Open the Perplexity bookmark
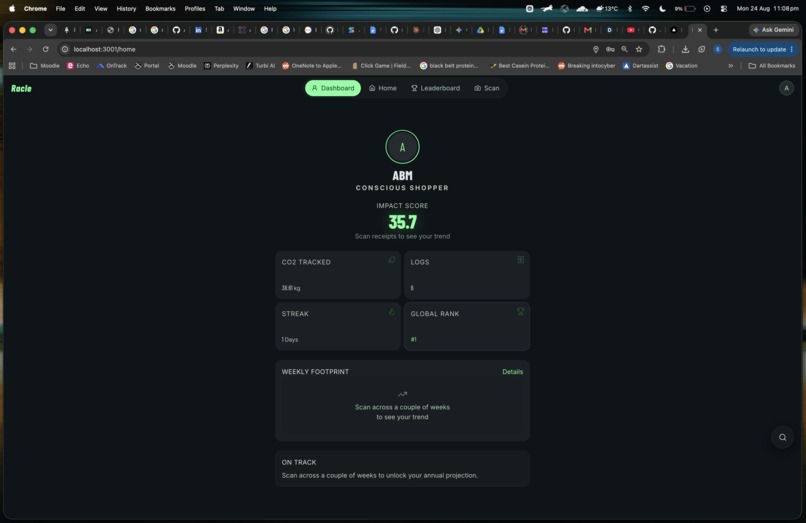This screenshot has width=806, height=523. (x=221, y=66)
